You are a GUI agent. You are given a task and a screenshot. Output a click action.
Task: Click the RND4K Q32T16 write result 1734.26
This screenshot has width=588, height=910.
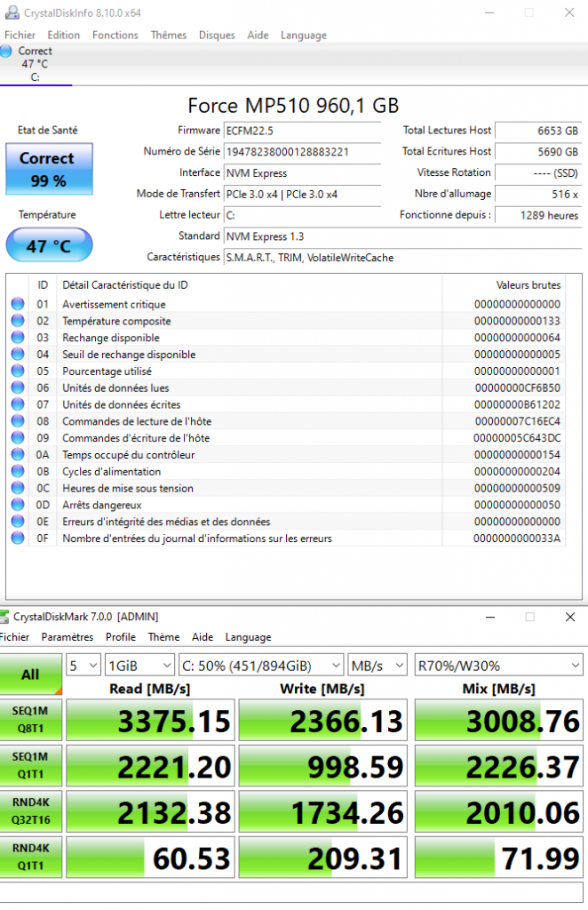point(323,811)
